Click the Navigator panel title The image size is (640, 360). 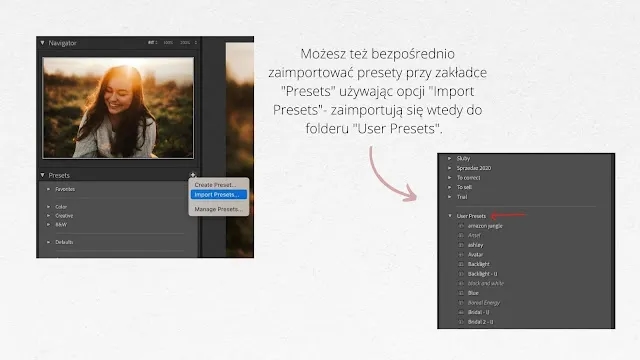pos(62,43)
